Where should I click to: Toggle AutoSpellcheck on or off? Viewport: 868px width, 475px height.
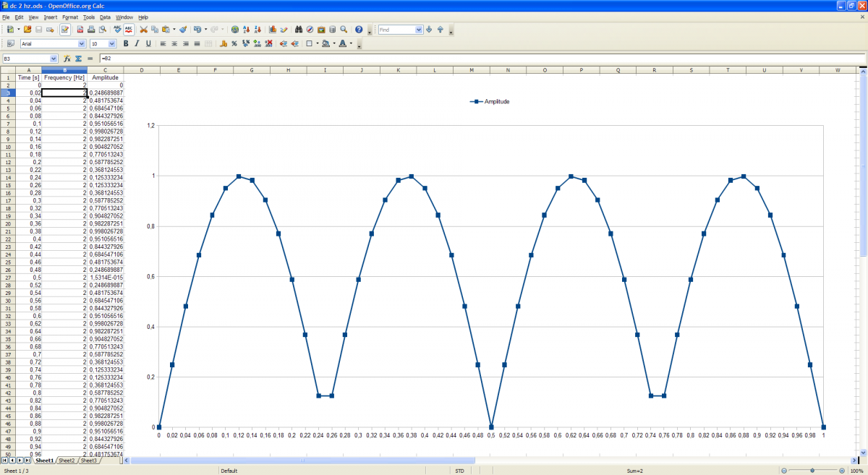click(x=128, y=30)
